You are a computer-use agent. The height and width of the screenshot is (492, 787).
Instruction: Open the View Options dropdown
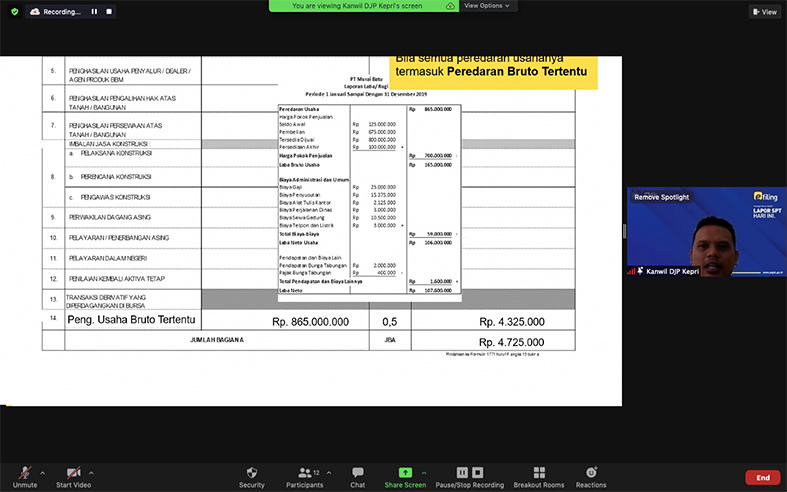tap(486, 6)
